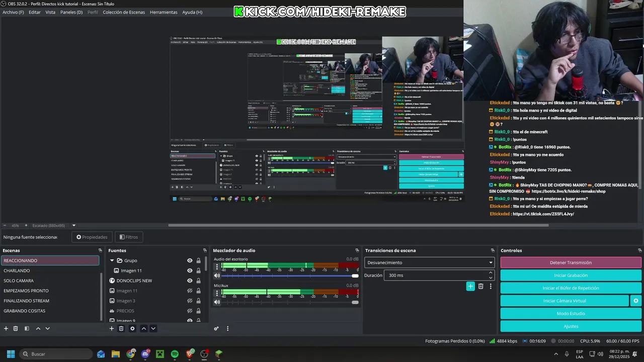Unlock the DONOCLIPS NEW source
644x362 pixels.
198,281
